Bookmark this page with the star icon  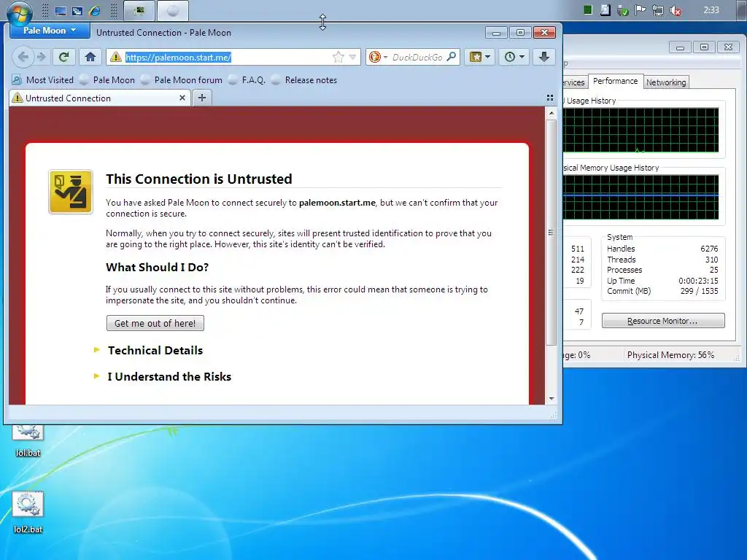tap(338, 57)
